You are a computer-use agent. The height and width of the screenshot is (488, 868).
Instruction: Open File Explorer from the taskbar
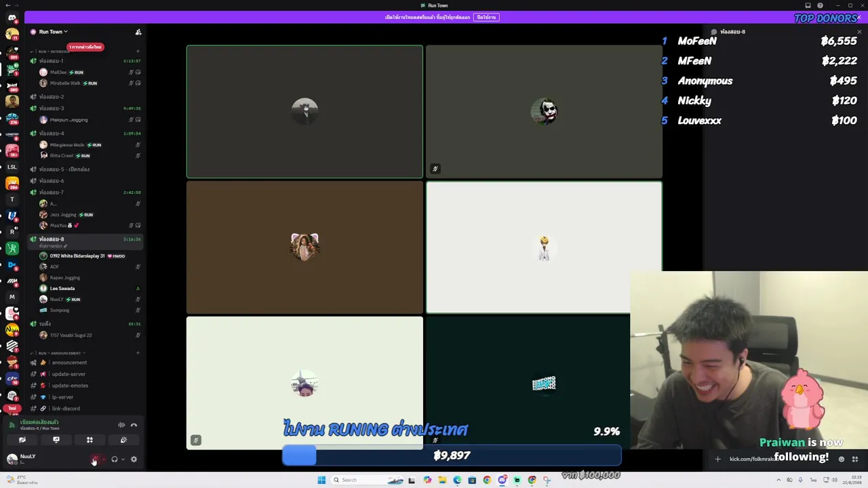click(x=442, y=480)
